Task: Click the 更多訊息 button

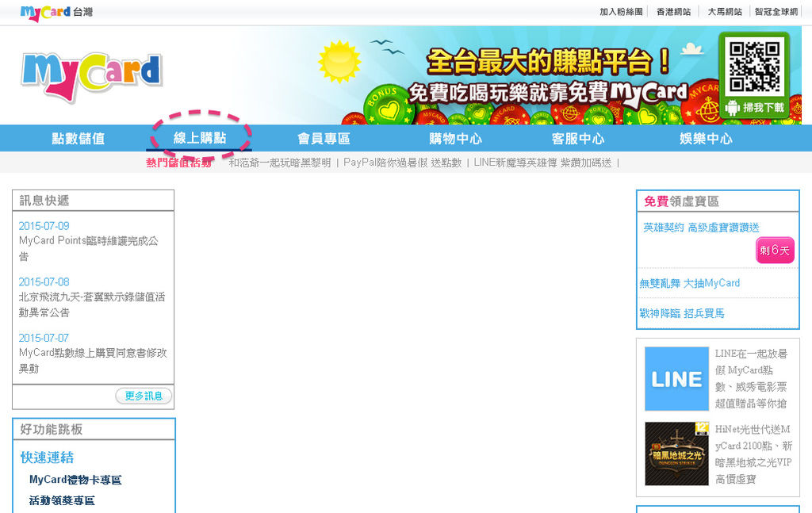Action: tap(144, 396)
